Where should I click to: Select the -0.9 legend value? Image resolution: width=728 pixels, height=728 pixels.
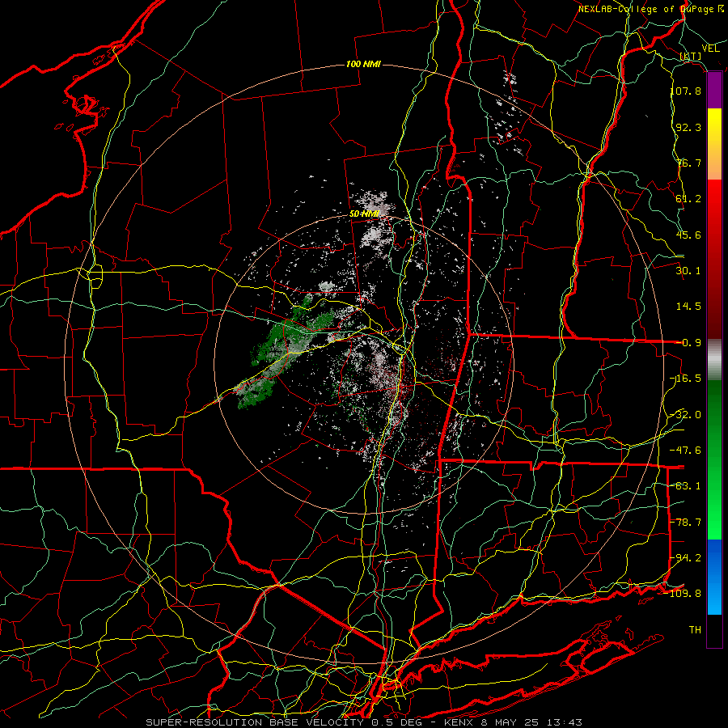688,343
